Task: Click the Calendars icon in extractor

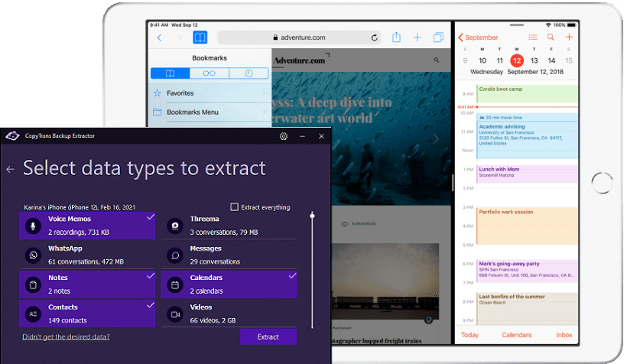Action: pyautogui.click(x=174, y=284)
